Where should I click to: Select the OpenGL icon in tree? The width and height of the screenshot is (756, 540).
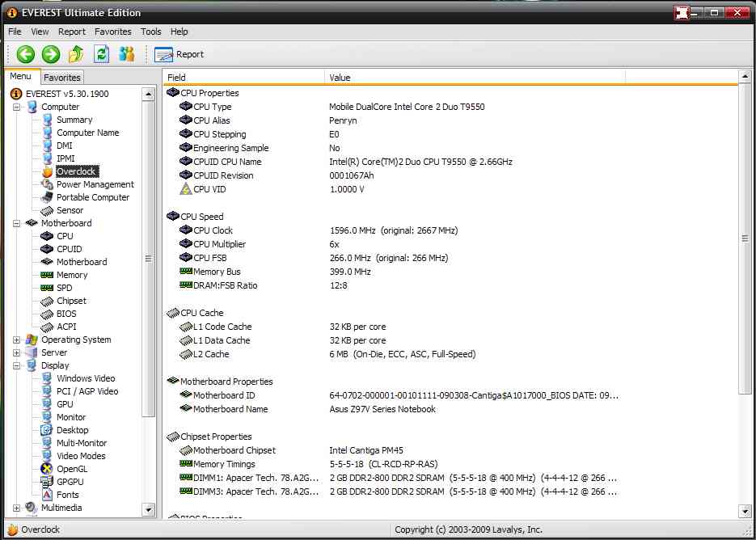point(47,469)
